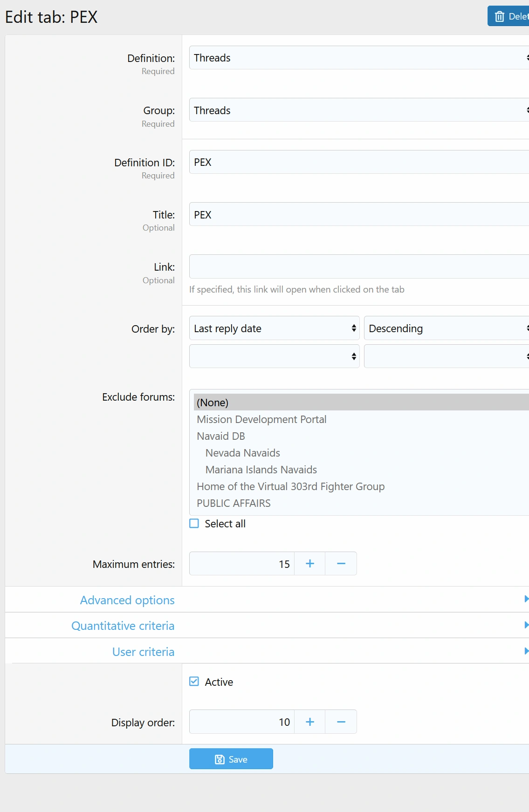Viewport: 529px width, 812px height.
Task: Tick the Select all checkbox
Action: click(194, 524)
